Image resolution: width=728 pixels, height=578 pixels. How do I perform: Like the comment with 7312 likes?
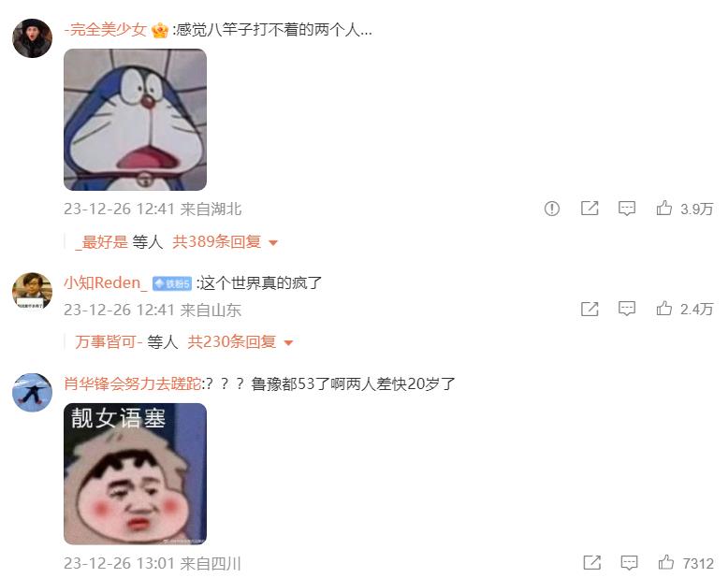point(666,562)
